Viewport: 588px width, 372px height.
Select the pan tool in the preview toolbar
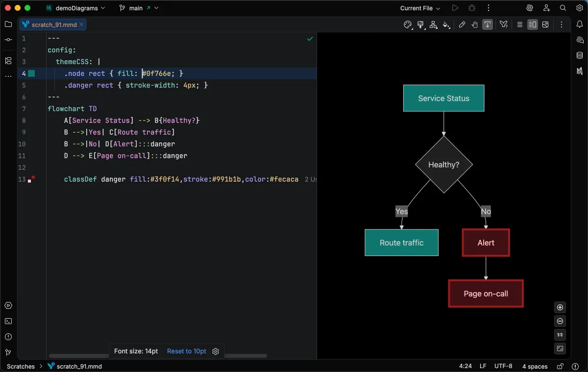(x=474, y=24)
